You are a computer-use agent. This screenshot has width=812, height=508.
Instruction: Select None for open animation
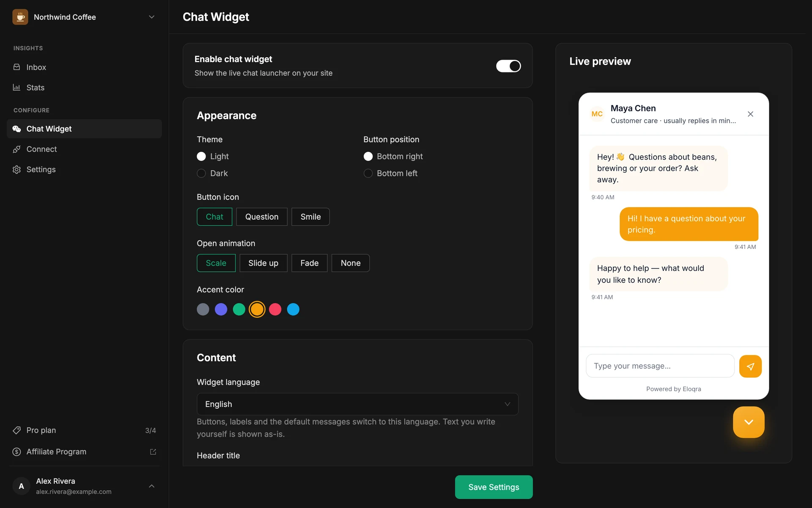pyautogui.click(x=351, y=263)
